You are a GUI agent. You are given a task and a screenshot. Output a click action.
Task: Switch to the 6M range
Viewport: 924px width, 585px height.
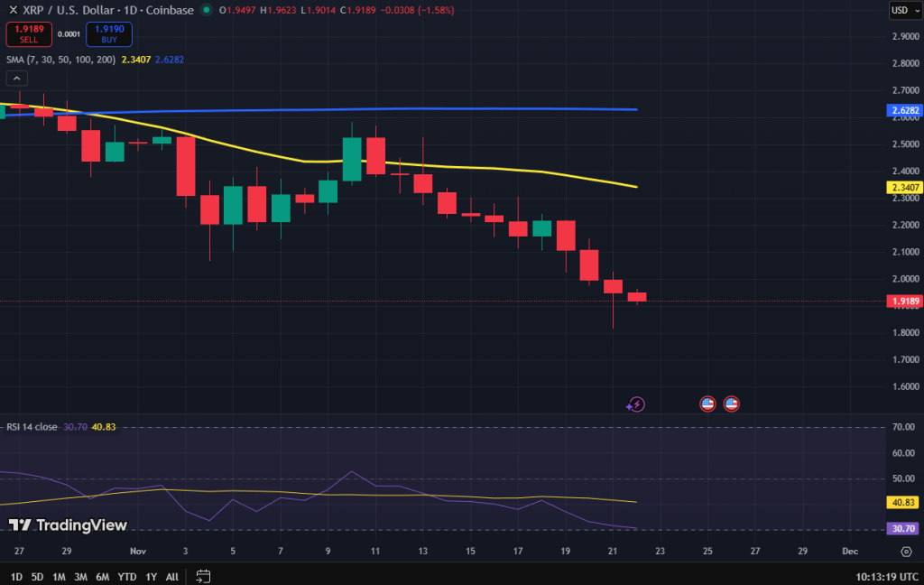(103, 577)
